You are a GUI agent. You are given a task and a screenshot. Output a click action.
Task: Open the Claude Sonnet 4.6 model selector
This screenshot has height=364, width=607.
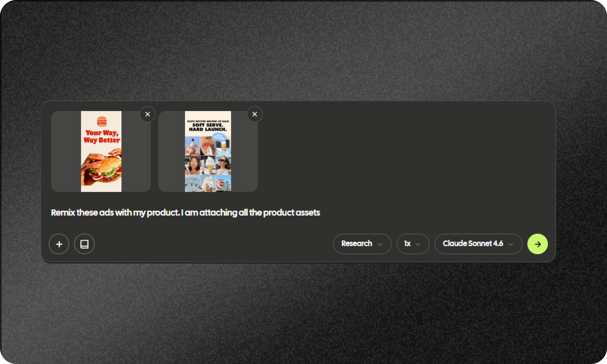coord(478,244)
